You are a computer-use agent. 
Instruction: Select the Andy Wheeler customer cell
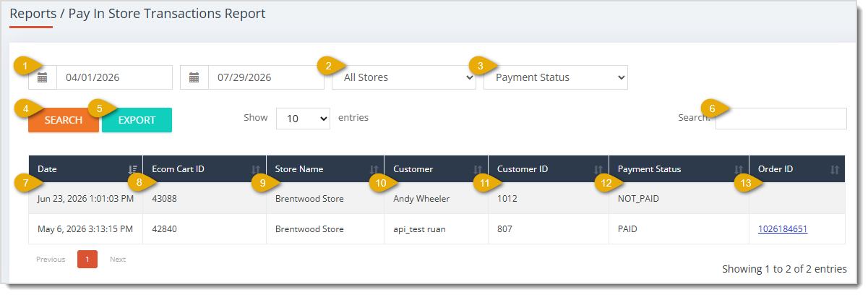(436, 198)
